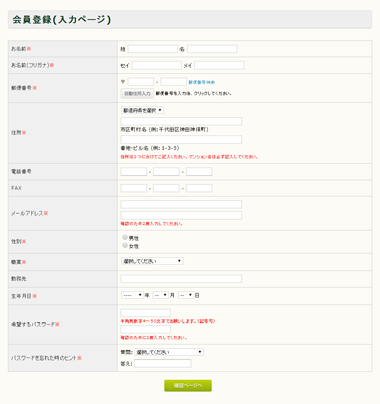Click the green confirmation page button
Viewport: 380px width, 404px height.
click(x=188, y=386)
